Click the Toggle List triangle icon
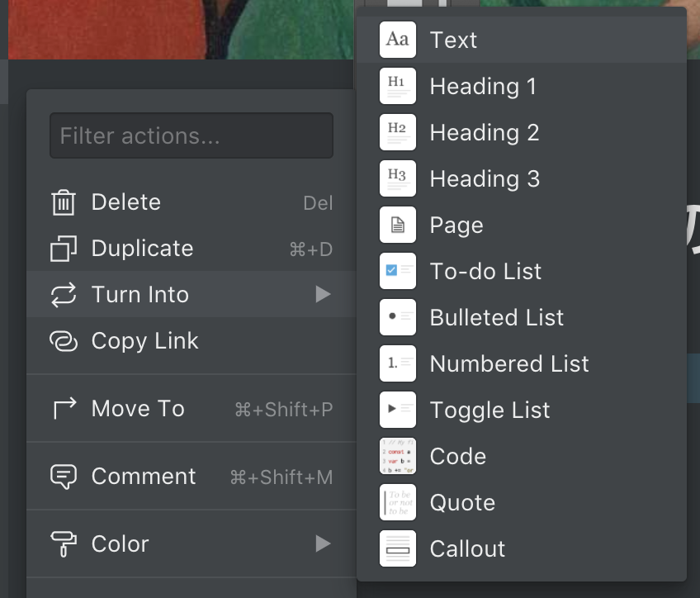The height and width of the screenshot is (598, 700). tap(397, 409)
